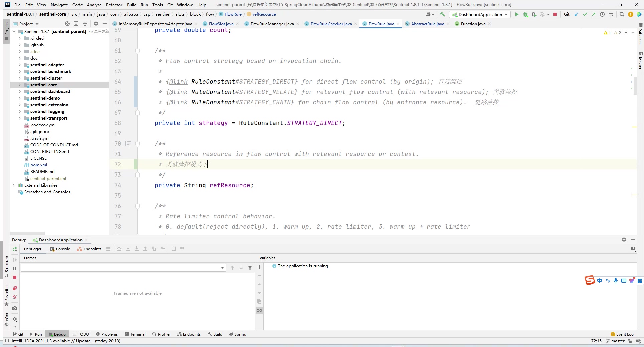The height and width of the screenshot is (347, 644).
Task: Expand External Libraries node
Action: (x=14, y=185)
